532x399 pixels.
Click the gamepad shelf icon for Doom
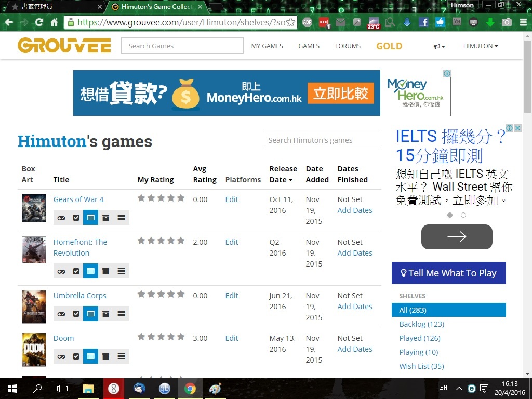pyautogui.click(x=61, y=356)
